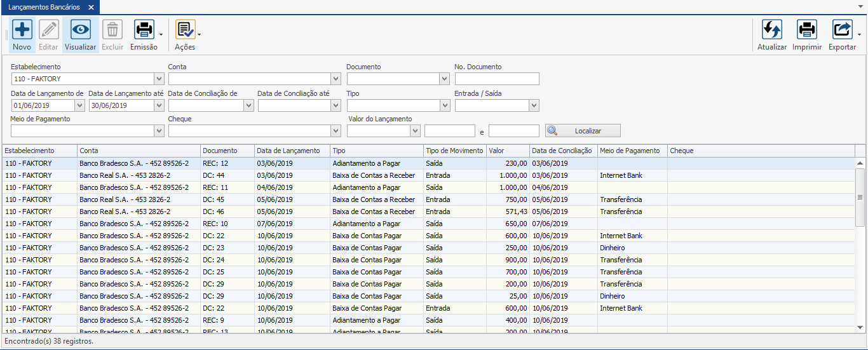Sort by Data de Lançamento column header
This screenshot has height=350, width=868.
click(x=292, y=151)
